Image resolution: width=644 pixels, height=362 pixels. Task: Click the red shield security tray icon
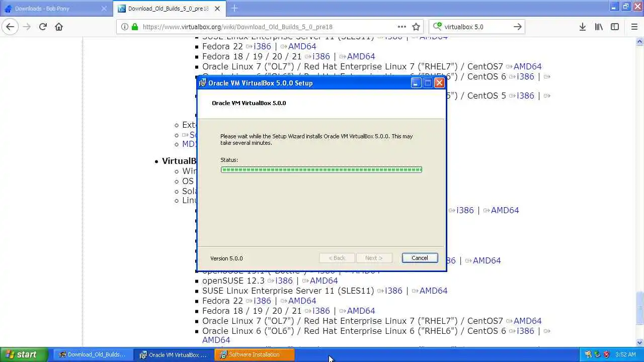click(x=606, y=354)
